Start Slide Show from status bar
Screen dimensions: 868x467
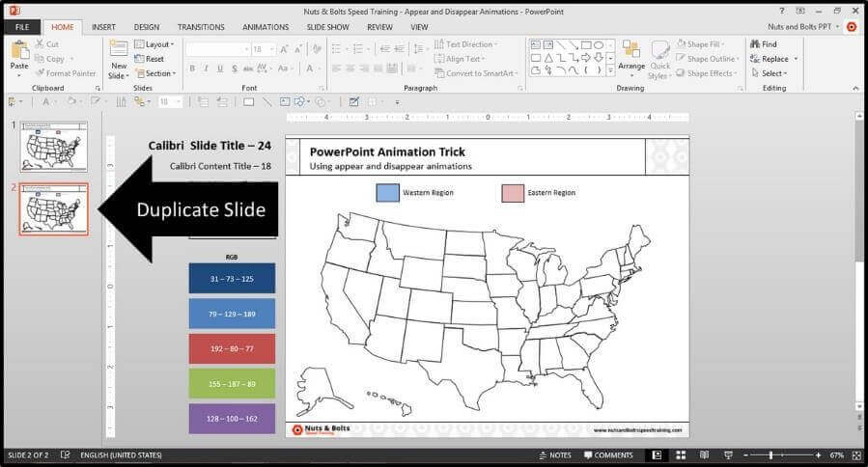pyautogui.click(x=729, y=454)
